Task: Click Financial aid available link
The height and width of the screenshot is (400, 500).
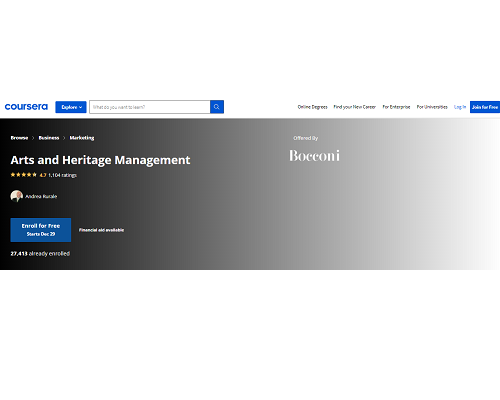Action: (101, 230)
